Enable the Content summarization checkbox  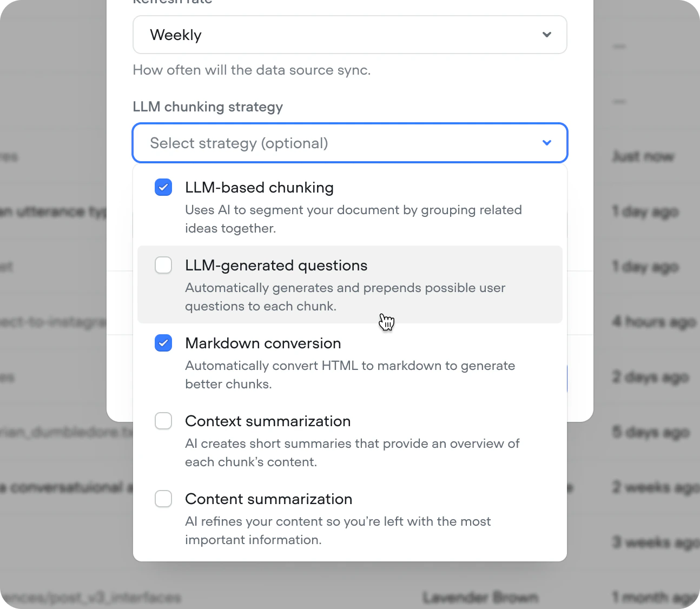click(163, 499)
